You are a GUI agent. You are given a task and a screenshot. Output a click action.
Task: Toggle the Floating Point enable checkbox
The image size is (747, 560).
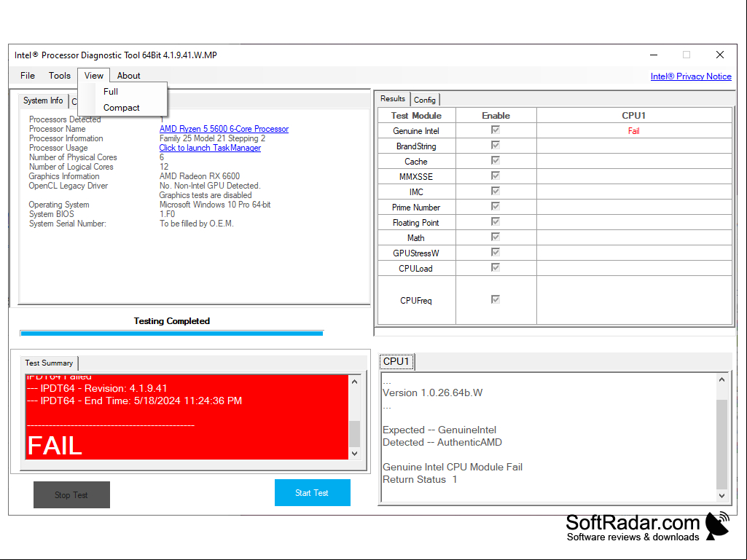point(496,221)
